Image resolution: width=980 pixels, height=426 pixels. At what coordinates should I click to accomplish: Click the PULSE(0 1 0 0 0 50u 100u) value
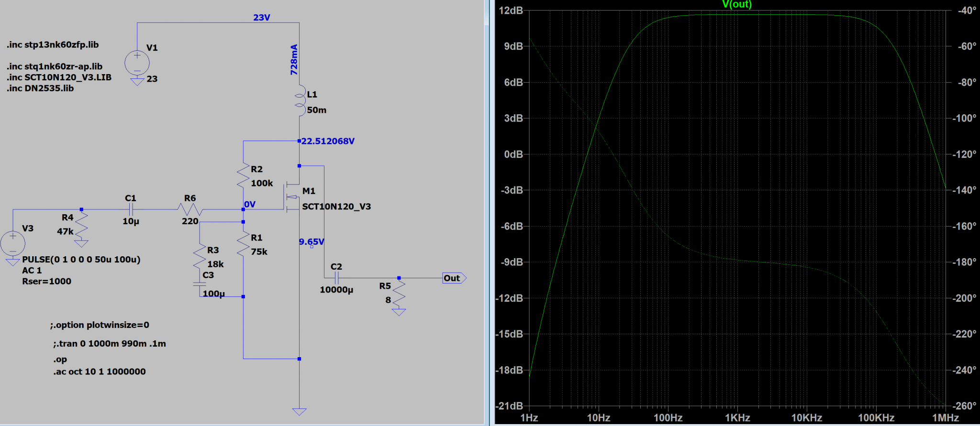[81, 260]
